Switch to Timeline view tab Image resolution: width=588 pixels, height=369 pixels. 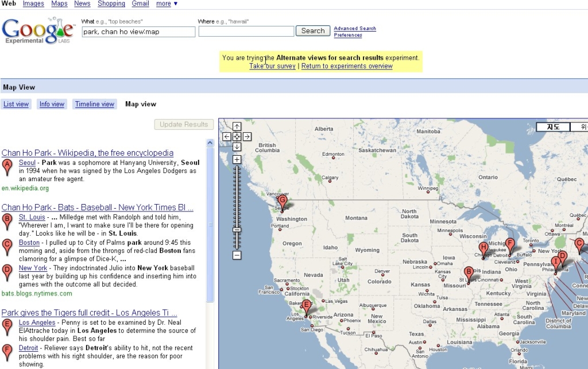[x=95, y=105]
